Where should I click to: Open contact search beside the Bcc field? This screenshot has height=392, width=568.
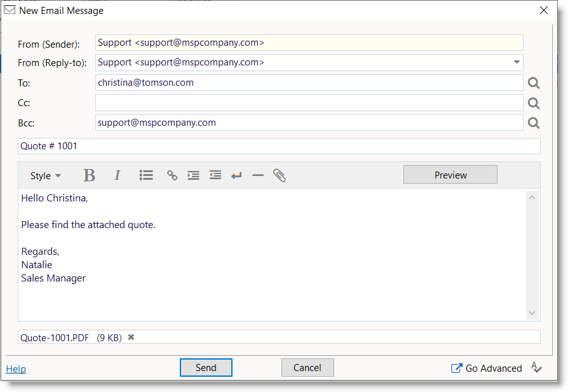pos(534,123)
